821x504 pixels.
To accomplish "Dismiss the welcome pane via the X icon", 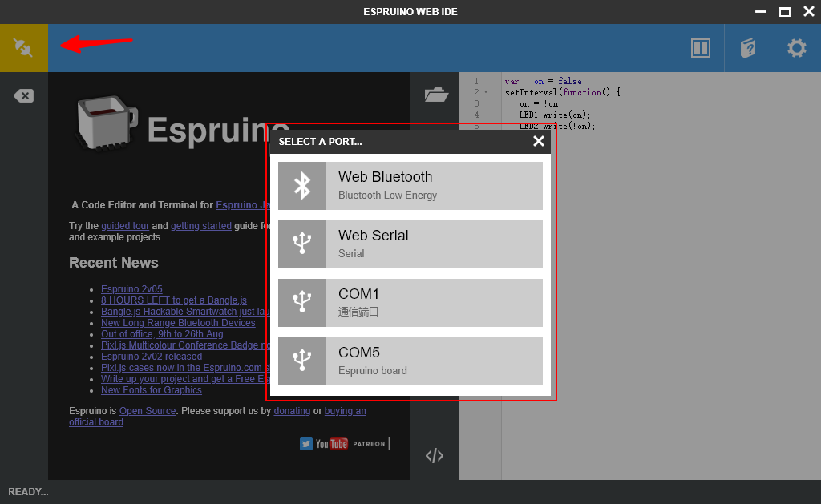I will click(23, 95).
